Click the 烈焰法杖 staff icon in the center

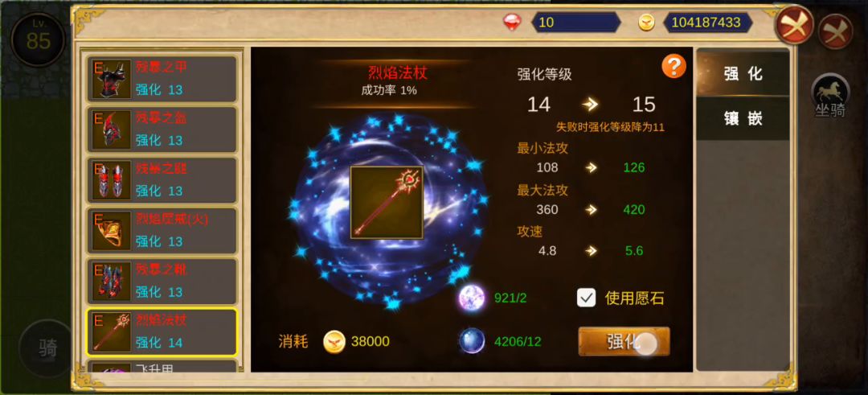(387, 202)
